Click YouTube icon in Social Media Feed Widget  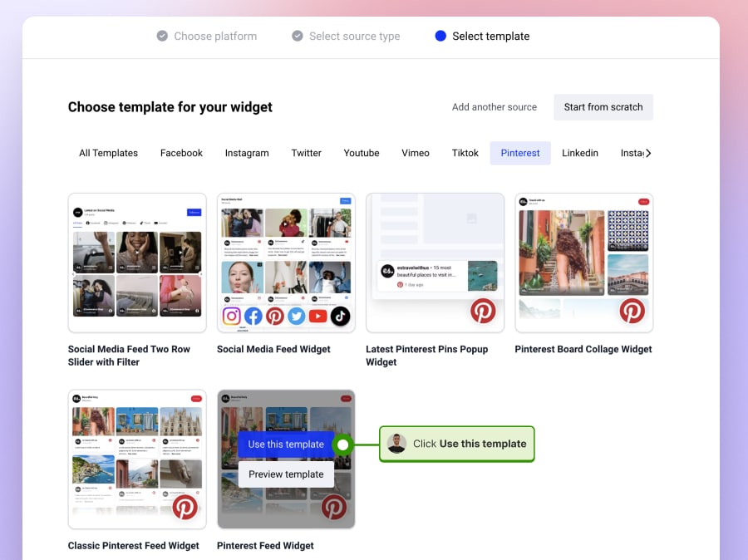point(318,317)
